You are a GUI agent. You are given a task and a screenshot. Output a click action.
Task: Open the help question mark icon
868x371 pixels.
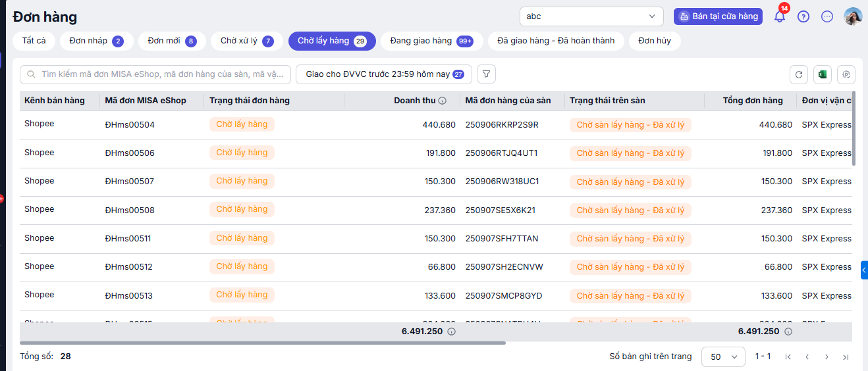tap(803, 16)
